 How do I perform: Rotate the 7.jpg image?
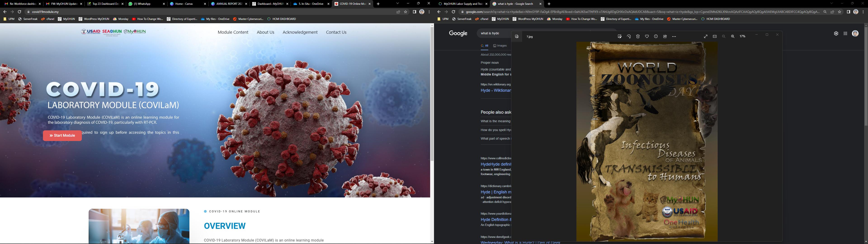(x=629, y=36)
